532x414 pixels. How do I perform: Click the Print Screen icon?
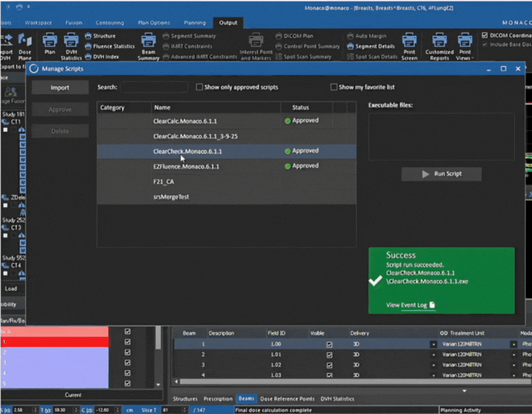pos(409,41)
